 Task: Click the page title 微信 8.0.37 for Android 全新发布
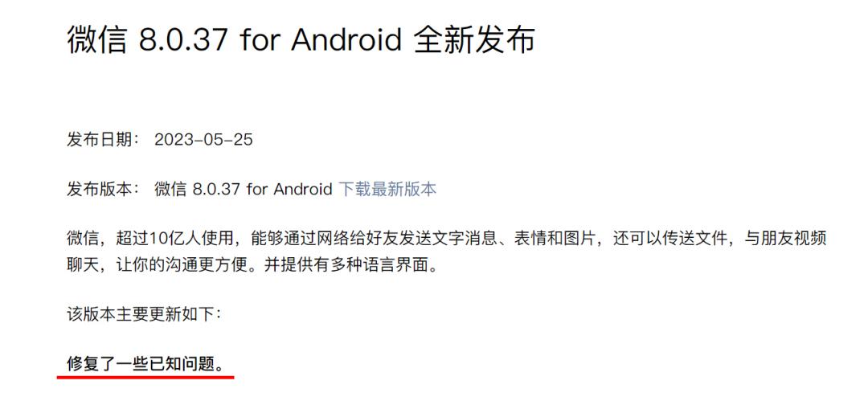click(301, 40)
